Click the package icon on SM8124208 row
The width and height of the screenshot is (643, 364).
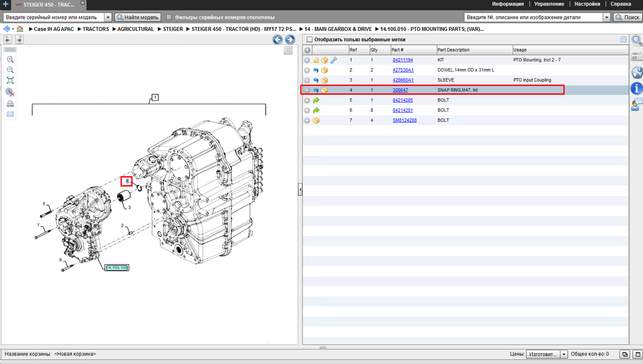316,120
